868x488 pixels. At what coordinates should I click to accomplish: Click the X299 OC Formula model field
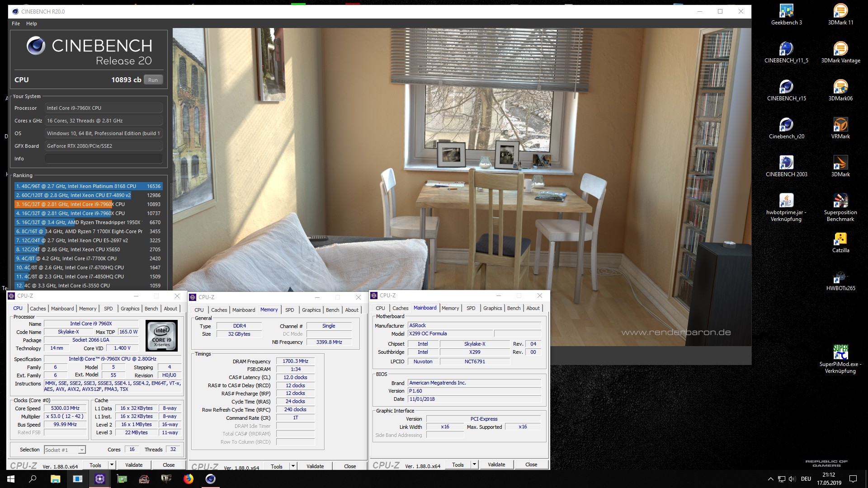click(x=450, y=334)
